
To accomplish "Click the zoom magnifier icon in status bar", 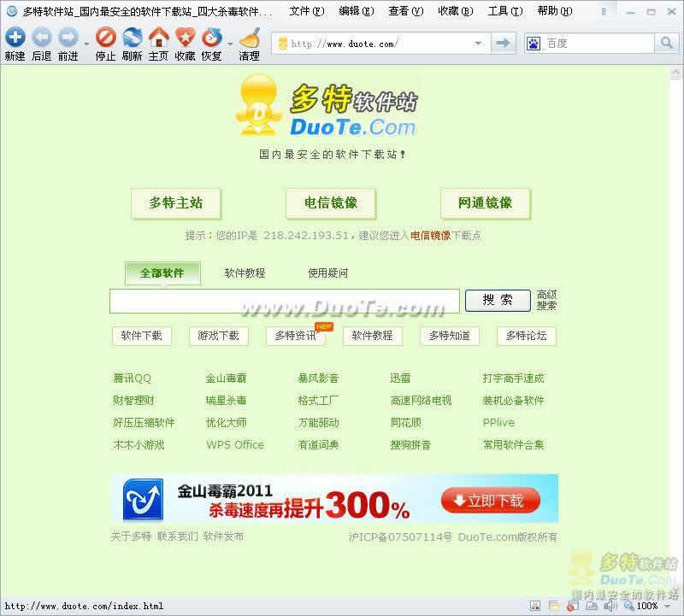I will [x=629, y=606].
